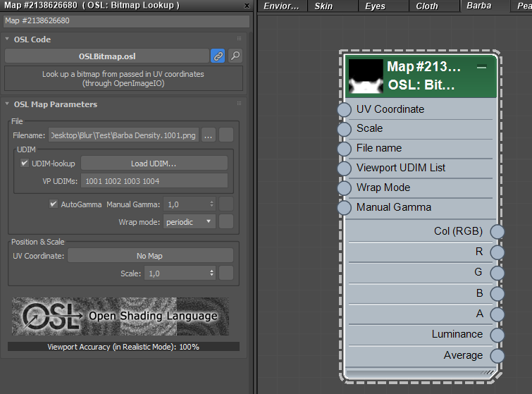
Task: Click the No Map UV Coordinate button
Action: click(149, 256)
